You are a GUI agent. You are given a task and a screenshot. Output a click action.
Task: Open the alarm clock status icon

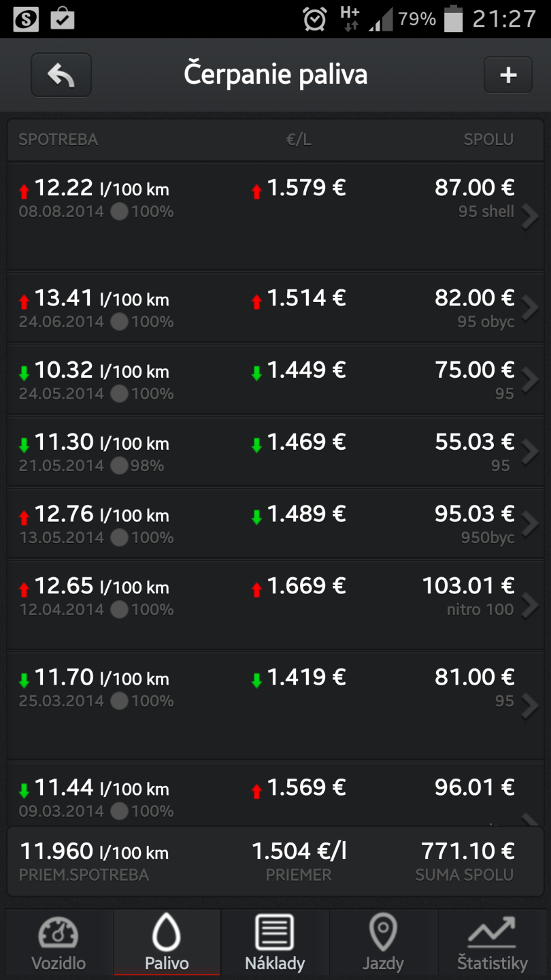315,19
